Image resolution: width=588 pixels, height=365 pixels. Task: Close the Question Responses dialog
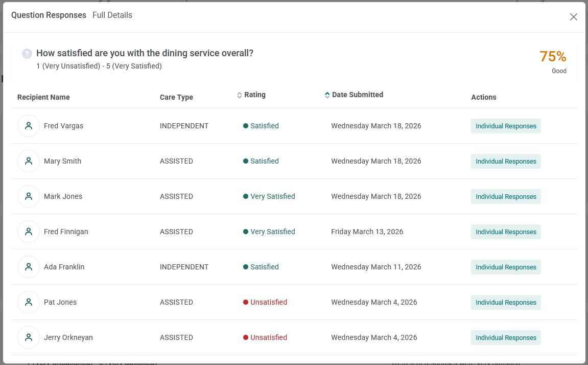573,17
